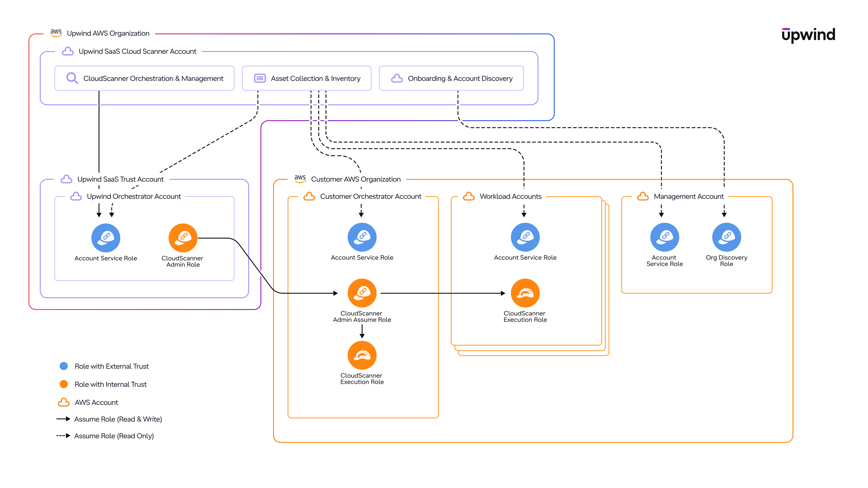Image resolution: width=868 pixels, height=488 pixels.
Task: Click the magnifier icon in CloudScanner Orchestration box
Action: [72, 78]
